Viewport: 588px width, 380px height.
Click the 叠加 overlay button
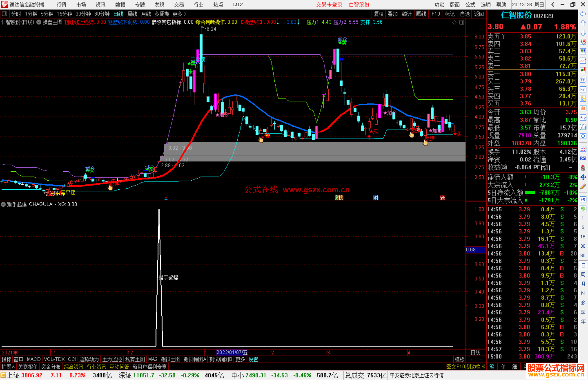[x=393, y=14]
